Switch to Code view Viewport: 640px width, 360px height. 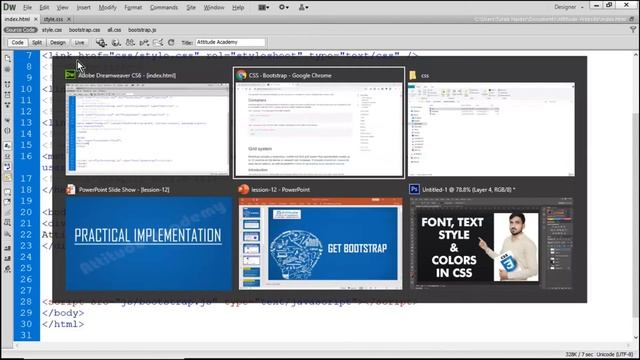tap(17, 42)
